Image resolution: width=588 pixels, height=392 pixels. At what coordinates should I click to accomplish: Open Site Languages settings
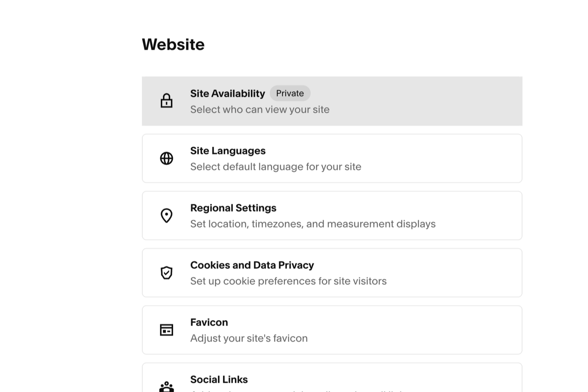click(x=332, y=158)
